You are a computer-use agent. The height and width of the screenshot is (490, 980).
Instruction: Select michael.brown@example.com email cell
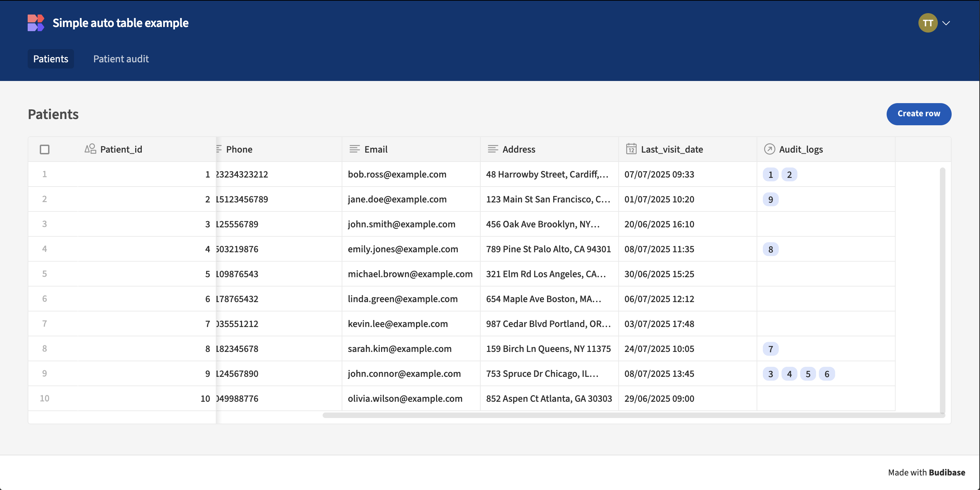coord(411,274)
